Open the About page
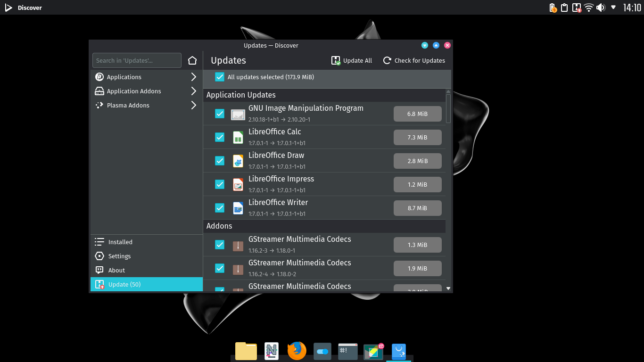 147,270
